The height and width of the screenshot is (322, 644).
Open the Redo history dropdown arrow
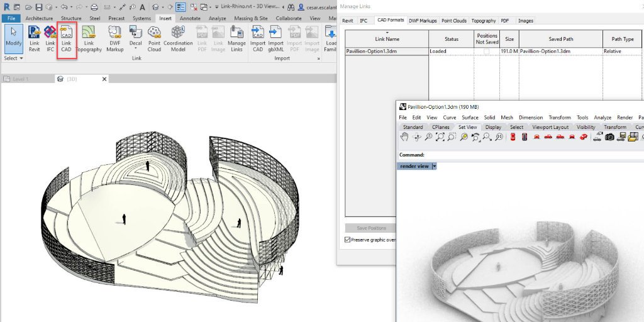click(86, 8)
